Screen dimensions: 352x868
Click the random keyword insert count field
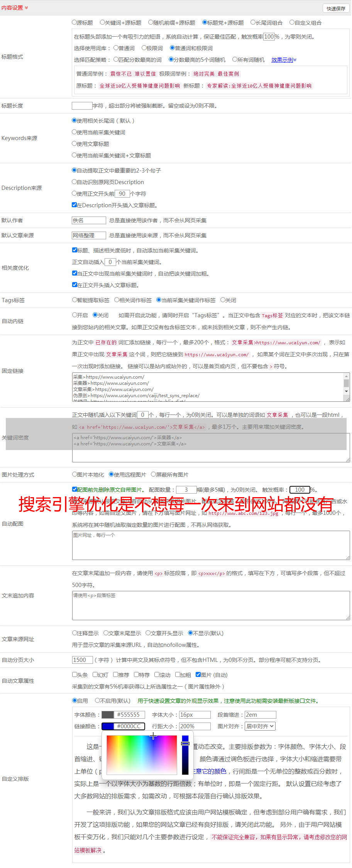pyautogui.click(x=143, y=415)
